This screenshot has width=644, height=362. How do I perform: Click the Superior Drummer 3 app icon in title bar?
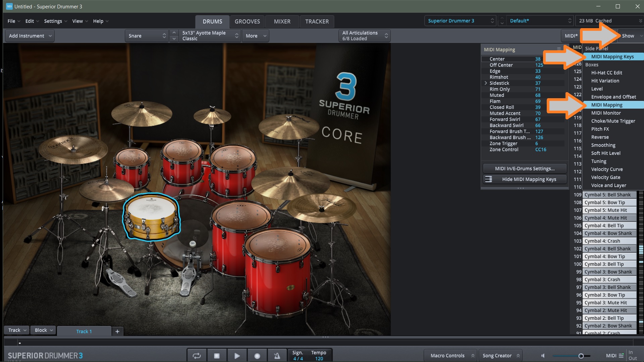coord(9,6)
